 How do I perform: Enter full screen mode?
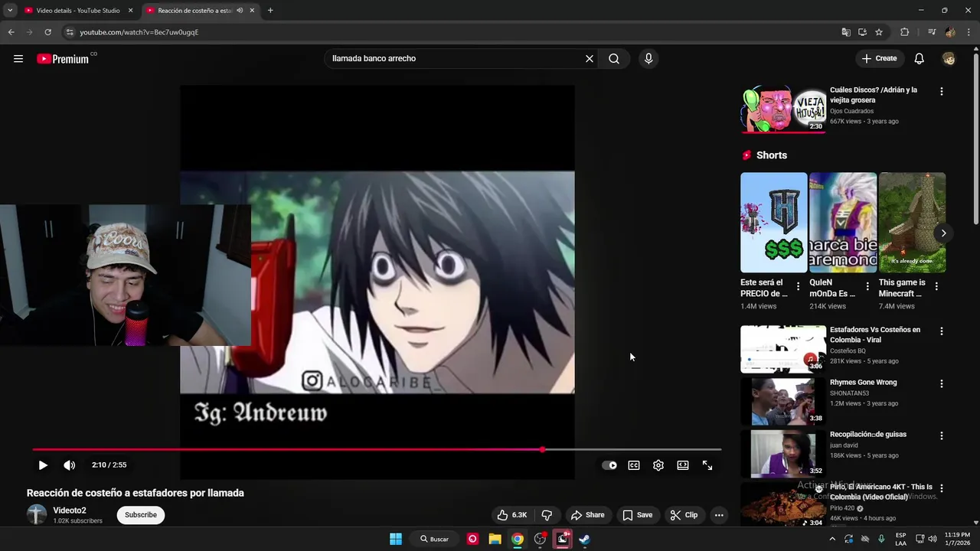(x=707, y=465)
